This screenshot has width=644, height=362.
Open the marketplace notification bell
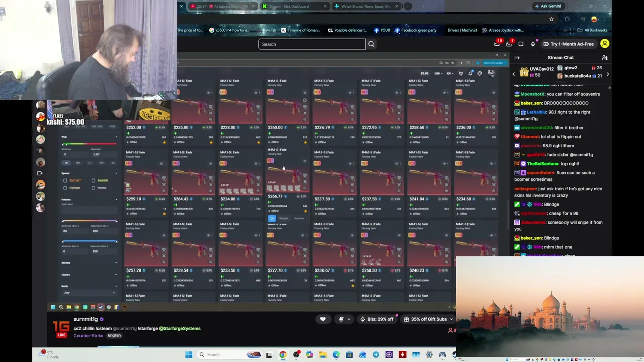(x=470, y=74)
